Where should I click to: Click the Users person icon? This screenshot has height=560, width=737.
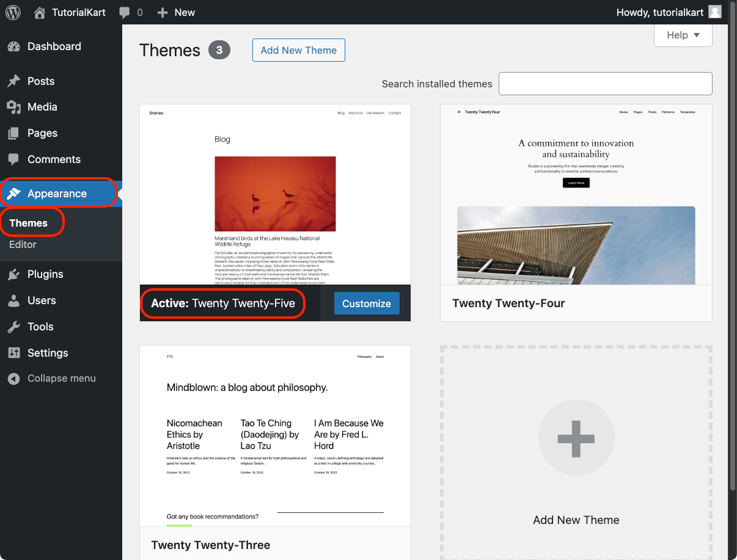(x=13, y=300)
